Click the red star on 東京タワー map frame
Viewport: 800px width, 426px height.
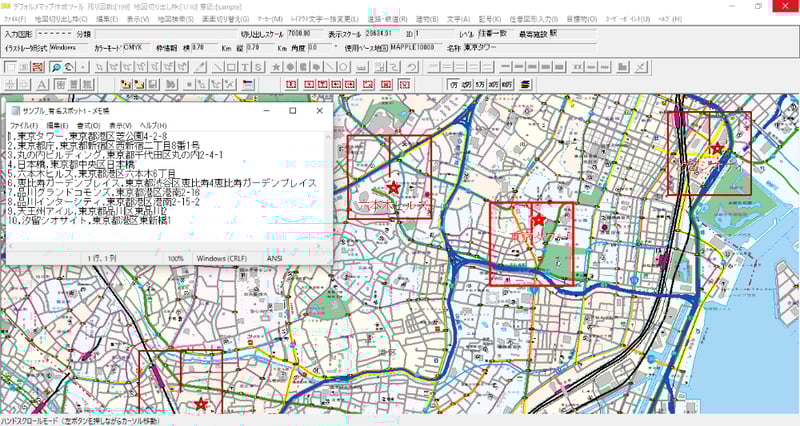tap(538, 219)
